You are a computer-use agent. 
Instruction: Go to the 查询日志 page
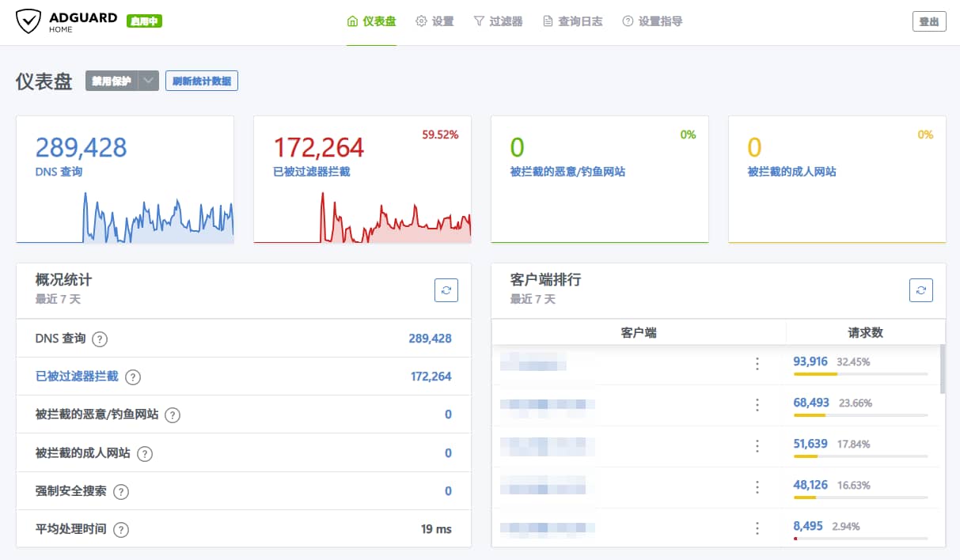[572, 21]
